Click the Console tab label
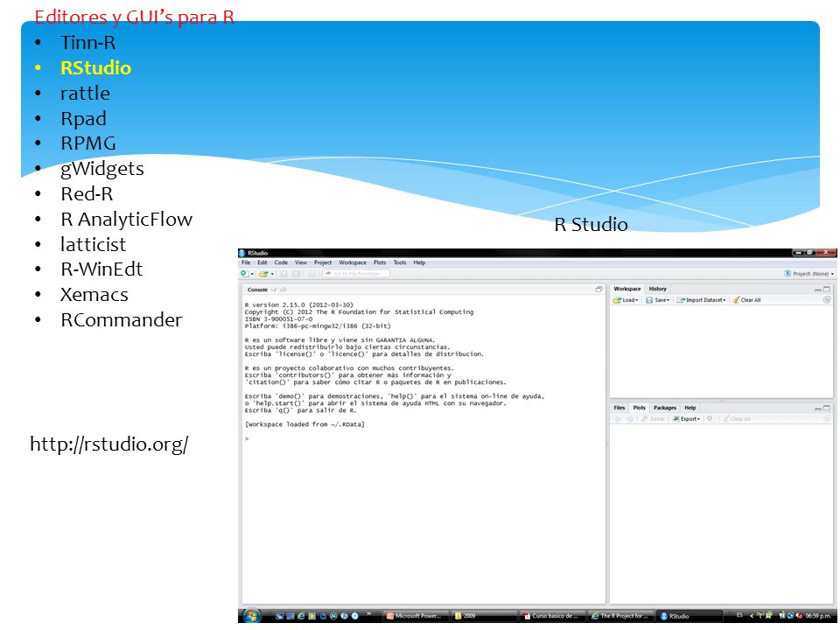The width and height of the screenshot is (840, 630). [257, 290]
